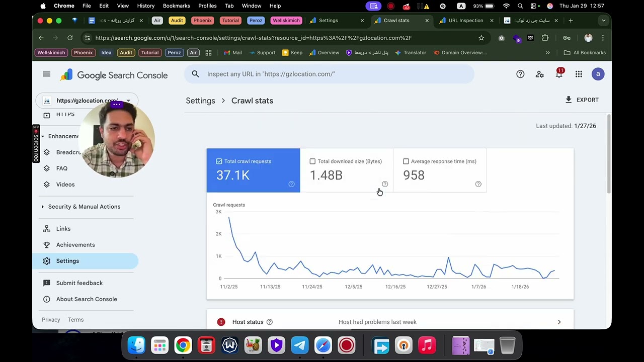
Task: Click the account avatar with letter a
Action: pyautogui.click(x=598, y=74)
